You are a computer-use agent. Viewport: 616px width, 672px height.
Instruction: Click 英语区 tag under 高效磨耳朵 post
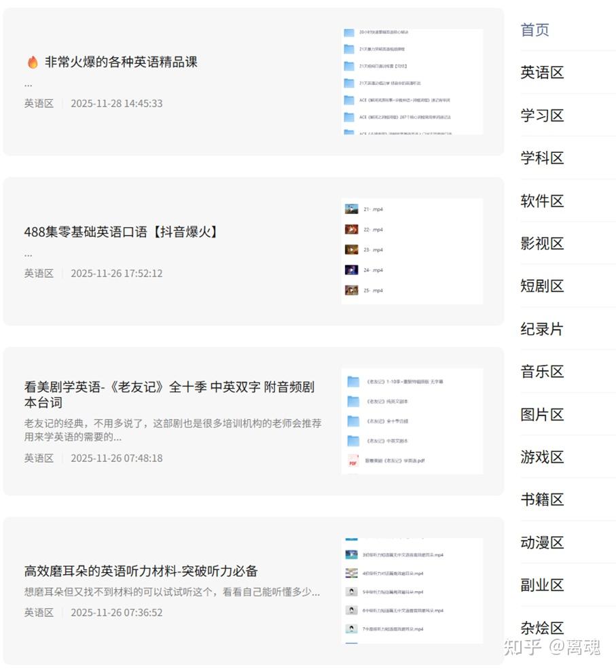(39, 612)
